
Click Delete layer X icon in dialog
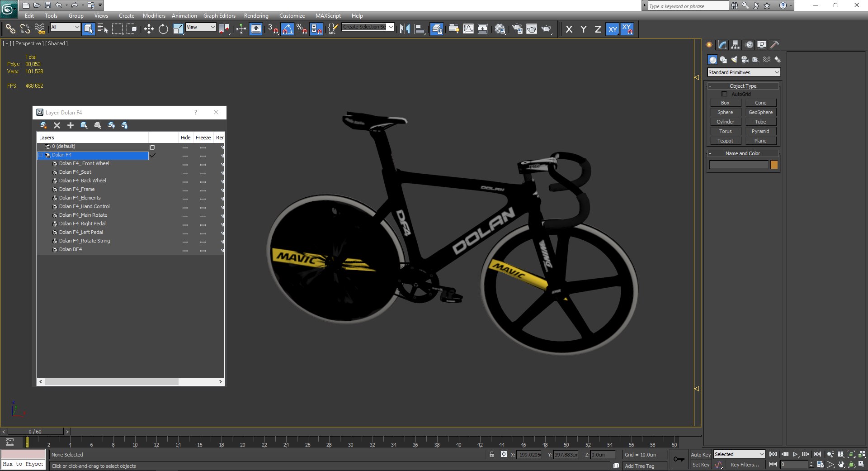pyautogui.click(x=57, y=125)
